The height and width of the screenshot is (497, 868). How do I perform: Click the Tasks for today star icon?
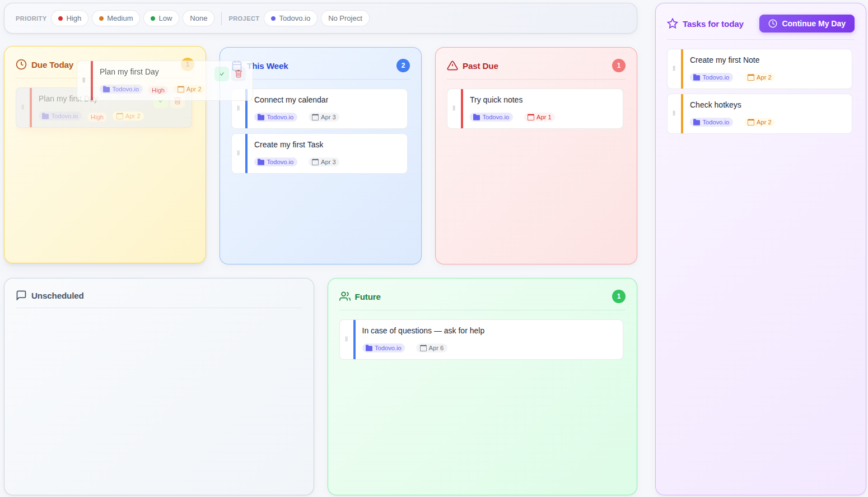(673, 24)
